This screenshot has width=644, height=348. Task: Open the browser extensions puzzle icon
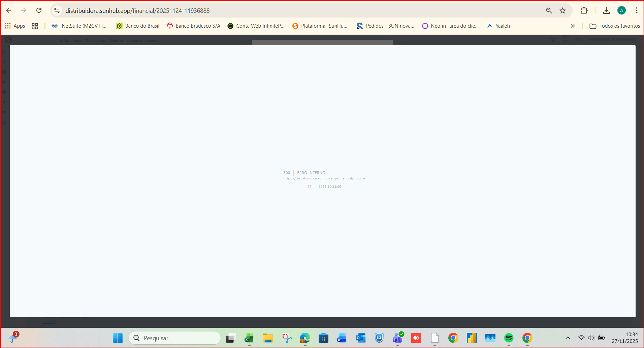pyautogui.click(x=584, y=10)
